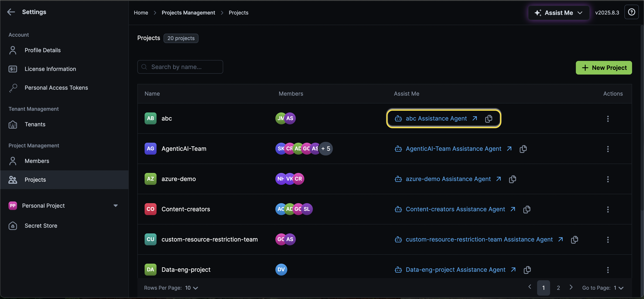Image resolution: width=644 pixels, height=299 pixels.
Task: Click the back arrow next to Settings
Action: pos(11,12)
